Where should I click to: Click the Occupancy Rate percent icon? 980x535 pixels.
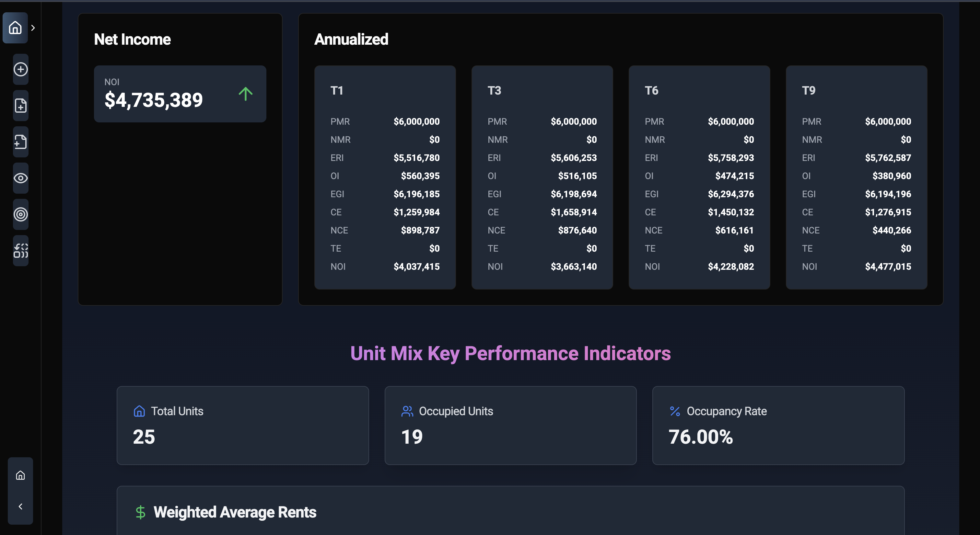tap(675, 411)
